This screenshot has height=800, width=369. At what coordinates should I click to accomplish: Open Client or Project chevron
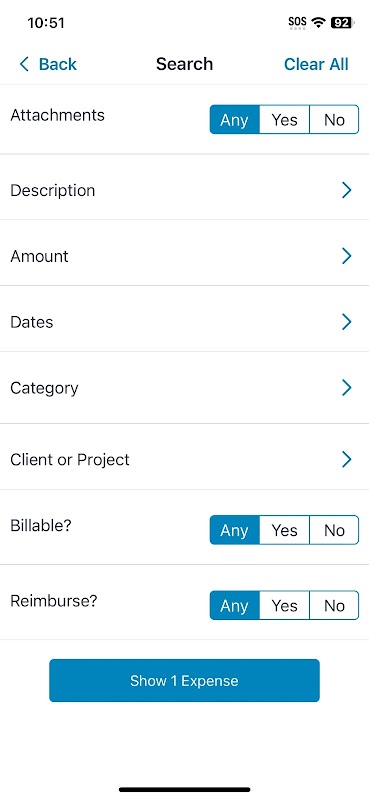tap(347, 459)
